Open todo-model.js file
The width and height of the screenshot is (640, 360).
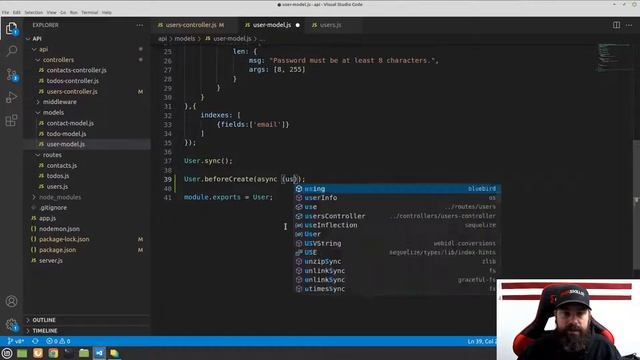tap(66, 134)
